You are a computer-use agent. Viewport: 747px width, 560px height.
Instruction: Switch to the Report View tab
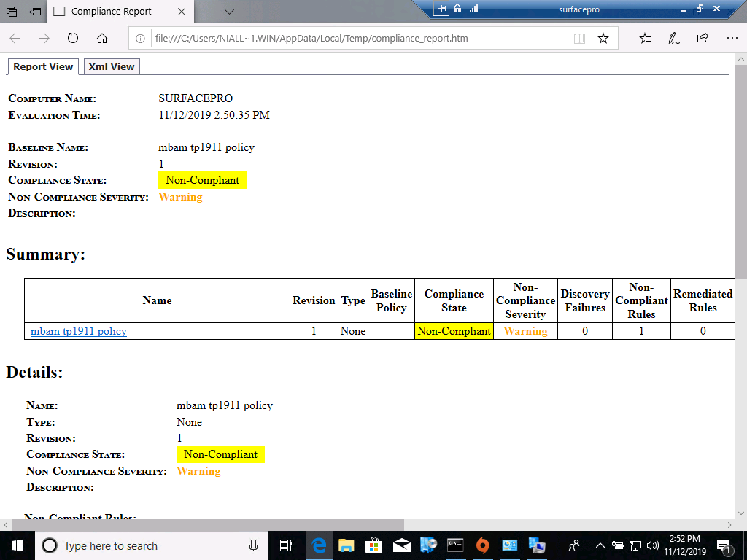(x=43, y=66)
